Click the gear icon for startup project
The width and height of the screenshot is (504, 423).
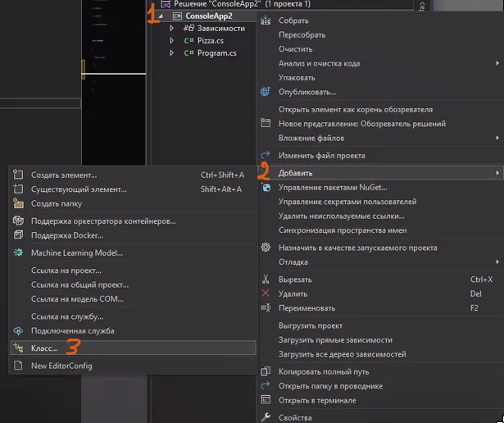(x=266, y=248)
